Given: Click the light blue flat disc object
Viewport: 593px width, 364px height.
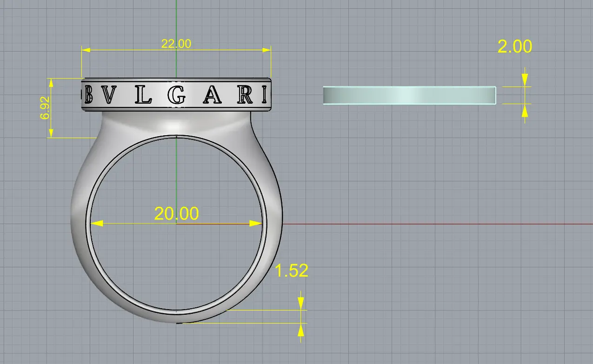Looking at the screenshot, I should click(409, 95).
